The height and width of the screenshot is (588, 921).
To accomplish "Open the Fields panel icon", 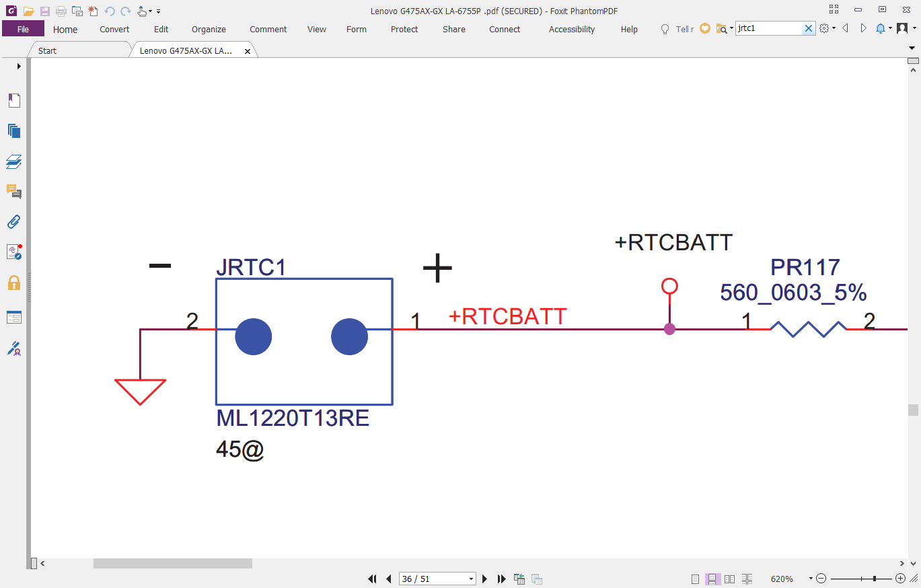I will 14,317.
